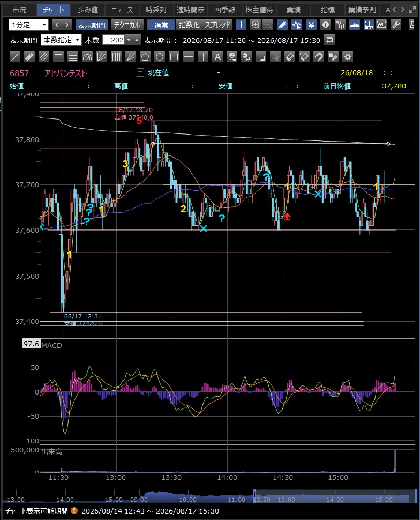
Task: Select the circle drawing tool
Action: click(160, 57)
